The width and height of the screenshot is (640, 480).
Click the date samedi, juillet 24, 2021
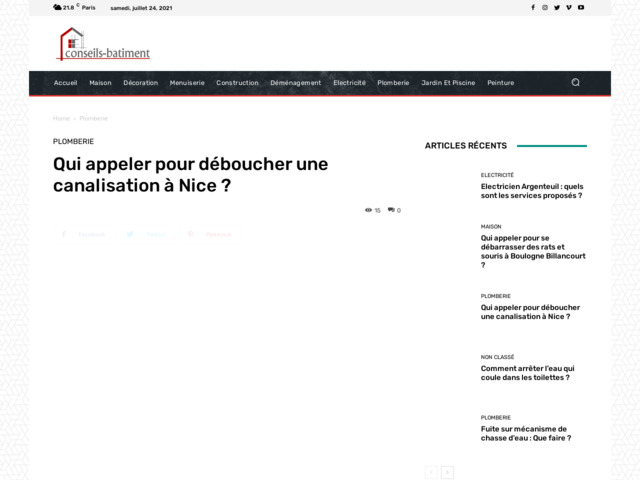click(141, 8)
